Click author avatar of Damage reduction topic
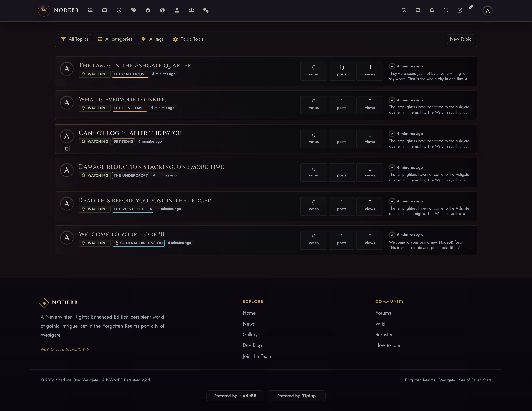The width and height of the screenshot is (532, 411). [x=67, y=170]
